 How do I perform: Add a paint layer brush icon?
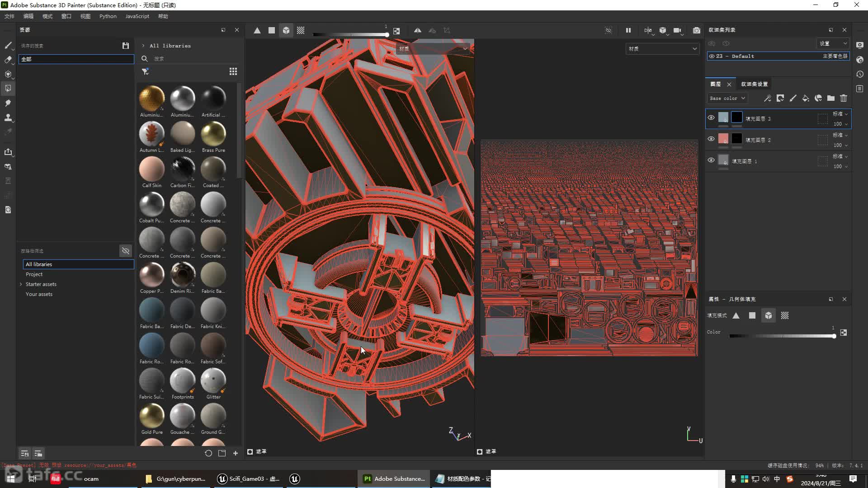(x=793, y=98)
